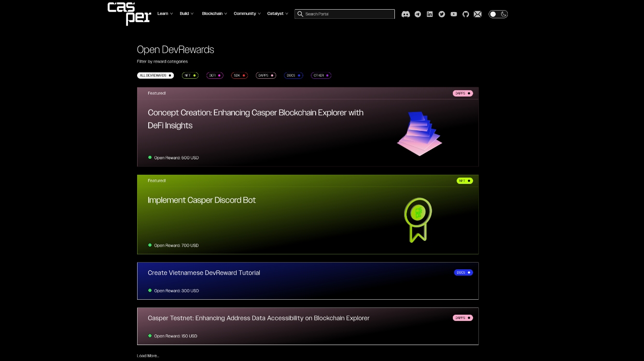Open the Build navigation menu

point(186,14)
